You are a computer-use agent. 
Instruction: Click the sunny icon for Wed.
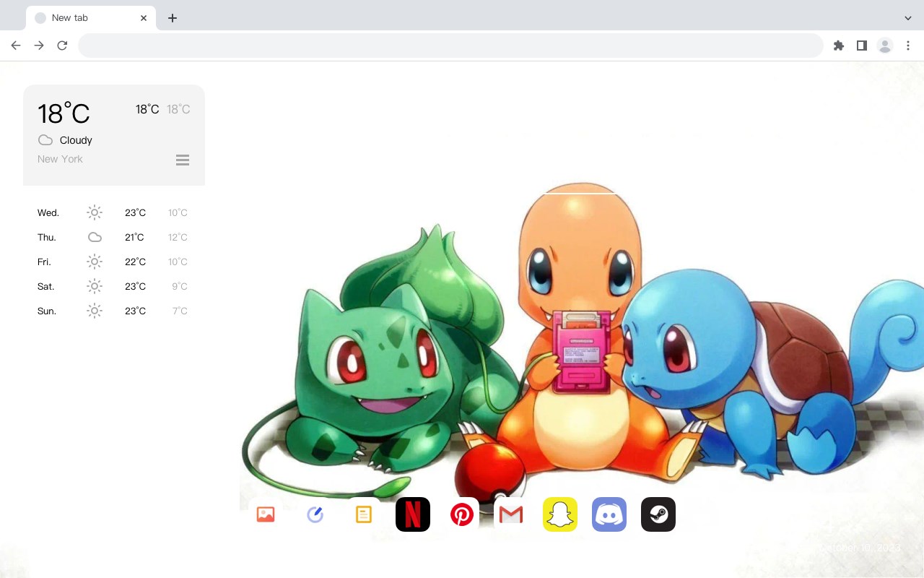pos(95,212)
